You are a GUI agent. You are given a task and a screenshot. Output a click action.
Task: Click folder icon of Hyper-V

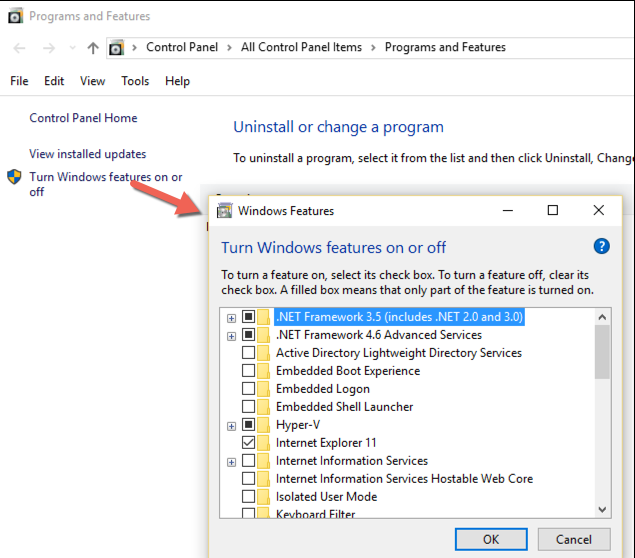[264, 424]
